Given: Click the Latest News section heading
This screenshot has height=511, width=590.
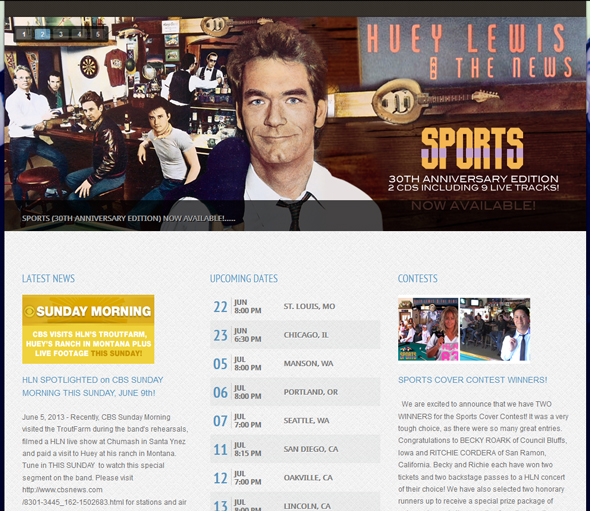Looking at the screenshot, I should (x=48, y=278).
